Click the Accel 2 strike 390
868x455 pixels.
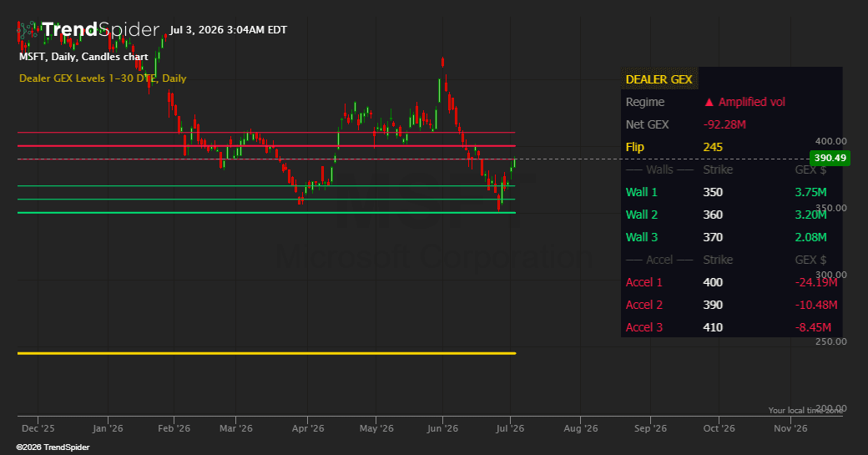(713, 305)
